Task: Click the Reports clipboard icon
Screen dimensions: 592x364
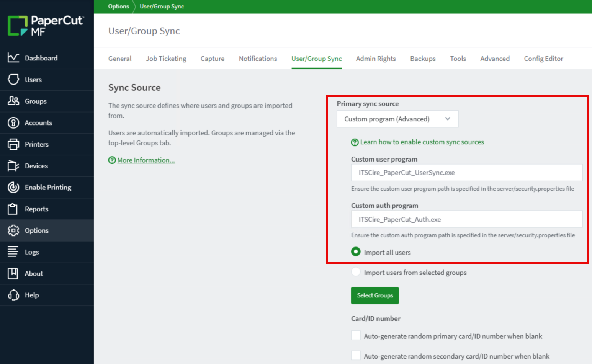Action: click(13, 209)
